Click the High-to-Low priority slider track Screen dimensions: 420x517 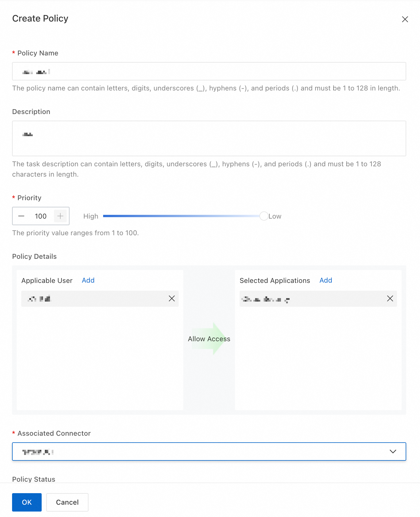[181, 216]
